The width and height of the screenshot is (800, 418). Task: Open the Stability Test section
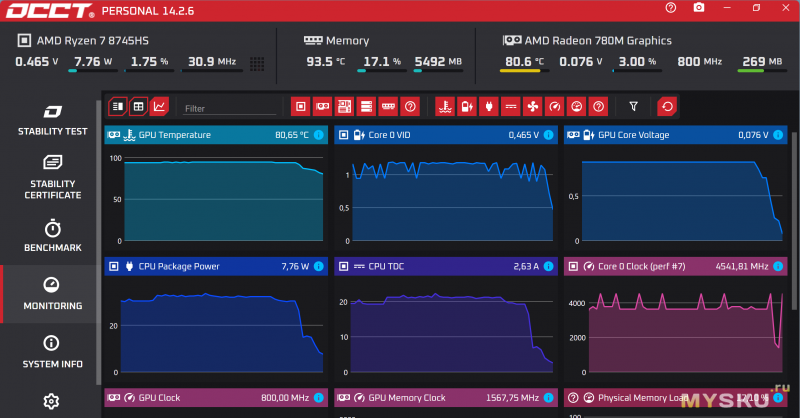pos(53,120)
